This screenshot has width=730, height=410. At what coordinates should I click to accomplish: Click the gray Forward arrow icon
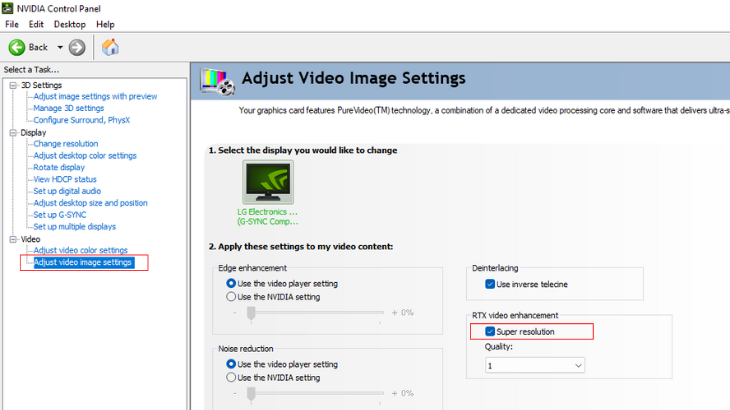(x=77, y=47)
